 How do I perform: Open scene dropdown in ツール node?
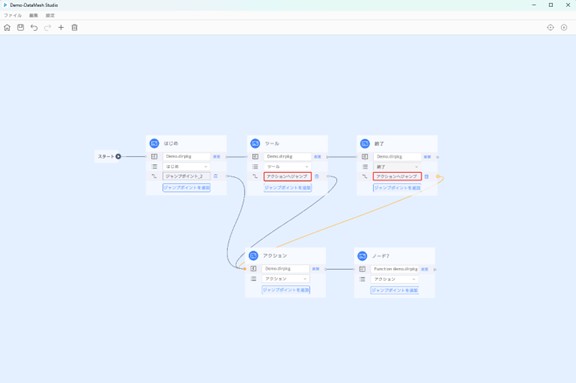tap(287, 166)
